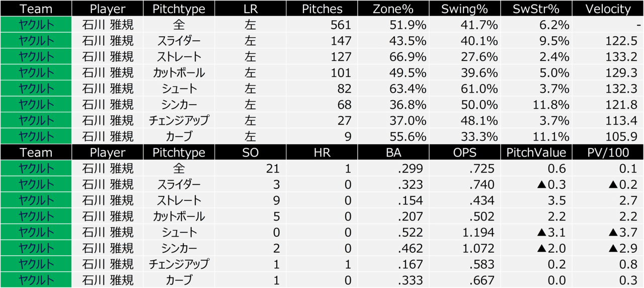This screenshot has height=288, width=644.
Task: Select the BA column header
Action: pos(394,153)
